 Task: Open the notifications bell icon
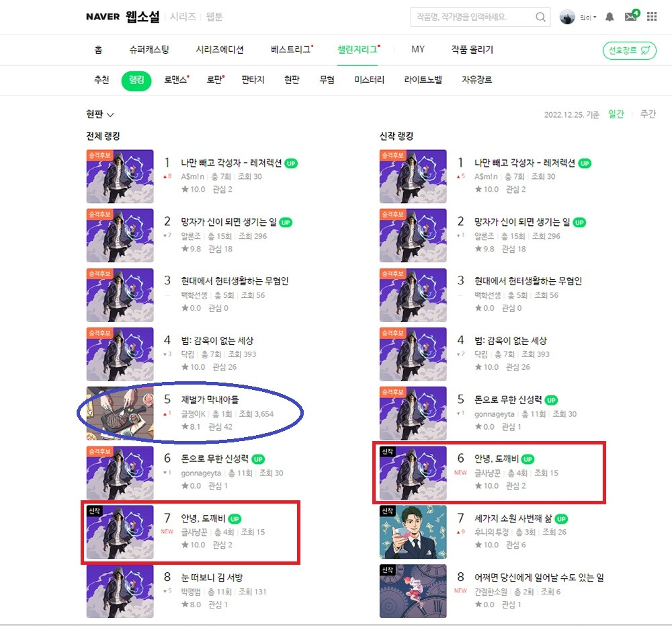point(610,17)
